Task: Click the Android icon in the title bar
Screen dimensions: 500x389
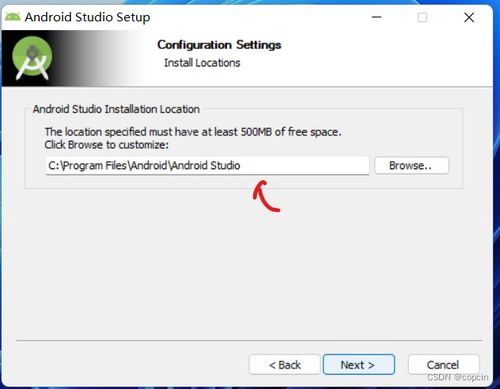Action: click(x=13, y=16)
